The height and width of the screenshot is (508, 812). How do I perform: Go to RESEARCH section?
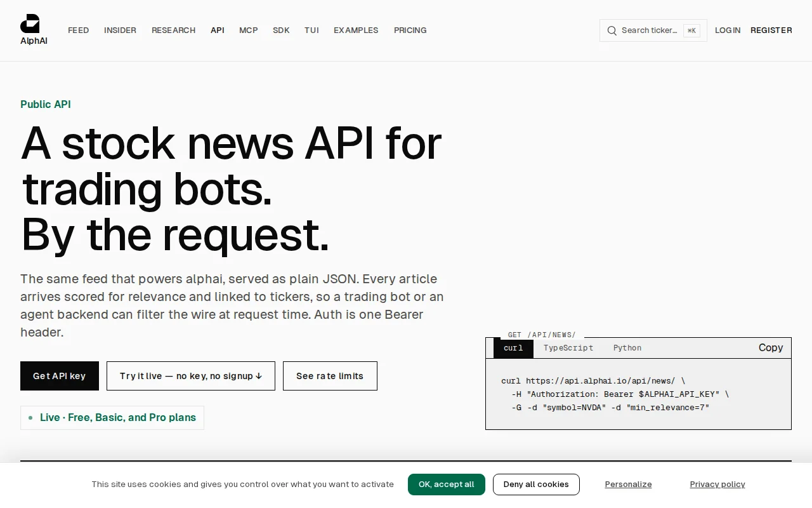tap(173, 30)
